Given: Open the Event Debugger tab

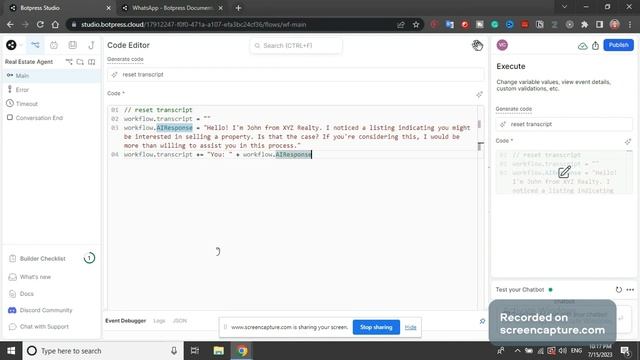Looking at the screenshot, I should pos(125,321).
